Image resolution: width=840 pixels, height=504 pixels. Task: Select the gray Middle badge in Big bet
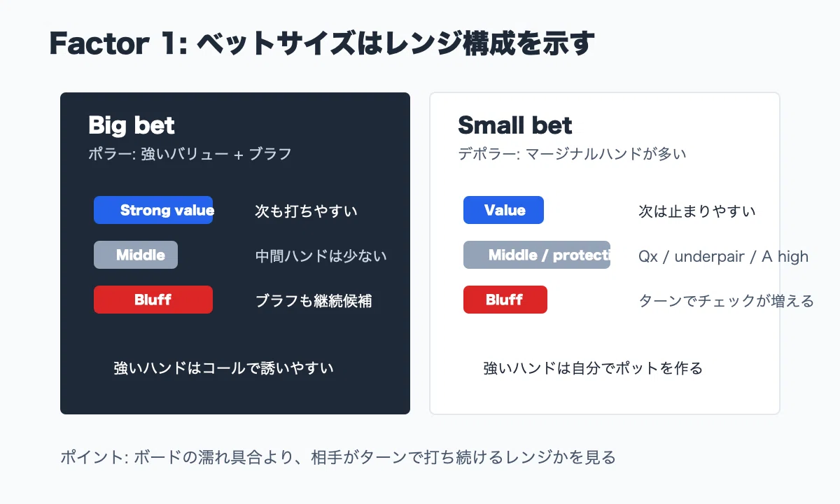point(136,255)
